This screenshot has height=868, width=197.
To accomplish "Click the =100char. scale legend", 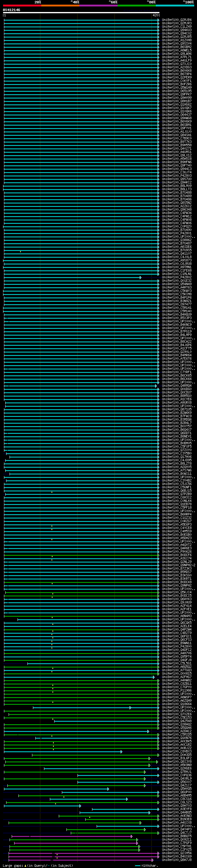I will tap(146, 865).
